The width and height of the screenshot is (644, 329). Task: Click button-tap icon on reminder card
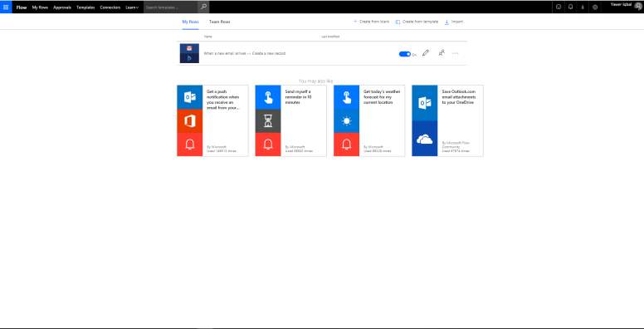[268, 97]
